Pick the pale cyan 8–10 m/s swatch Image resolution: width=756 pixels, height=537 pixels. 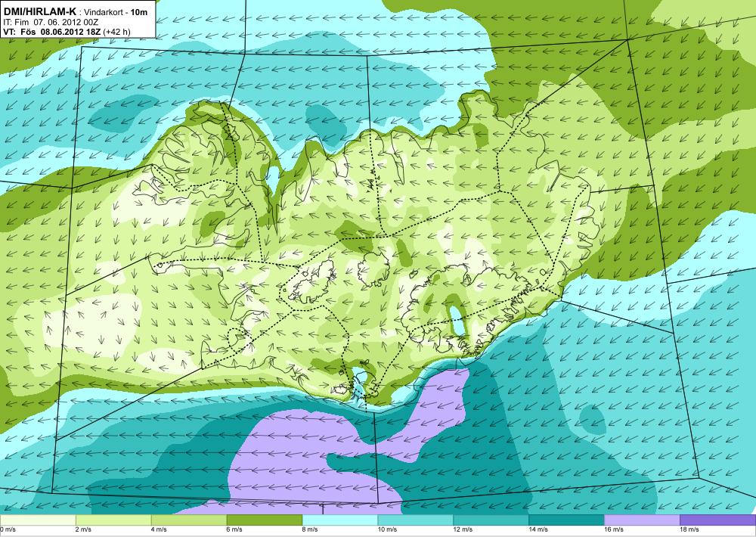point(340,520)
